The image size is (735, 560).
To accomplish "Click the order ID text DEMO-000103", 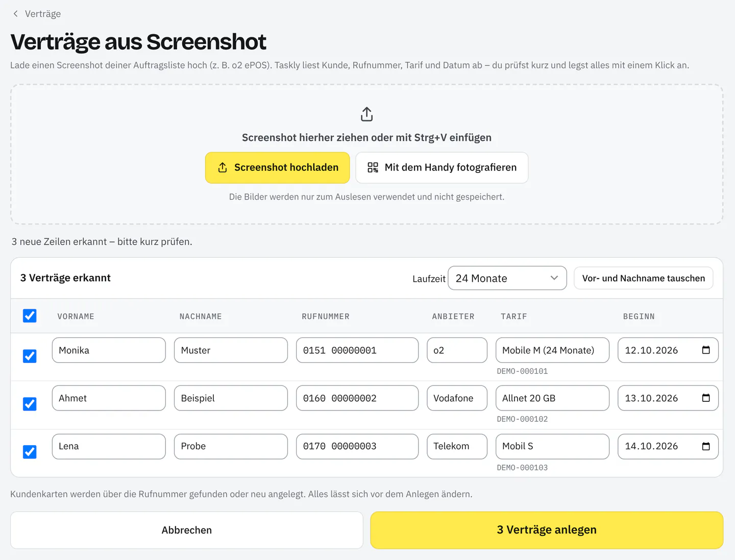I will tap(522, 468).
